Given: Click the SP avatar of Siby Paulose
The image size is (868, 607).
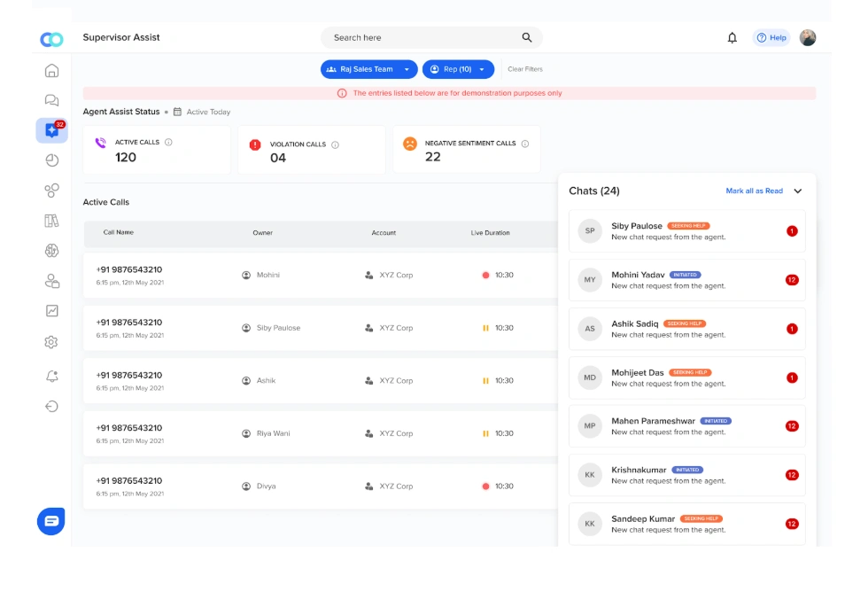Looking at the screenshot, I should (x=590, y=231).
